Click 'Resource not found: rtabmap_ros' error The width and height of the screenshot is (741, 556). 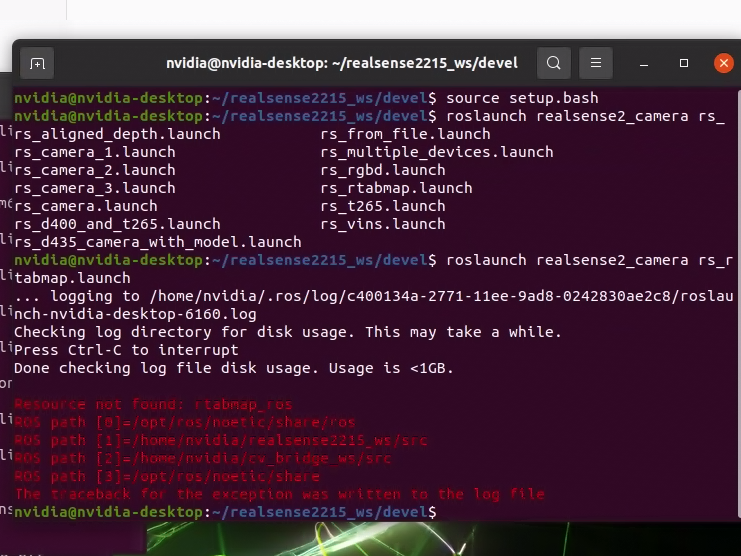pyautogui.click(x=153, y=404)
